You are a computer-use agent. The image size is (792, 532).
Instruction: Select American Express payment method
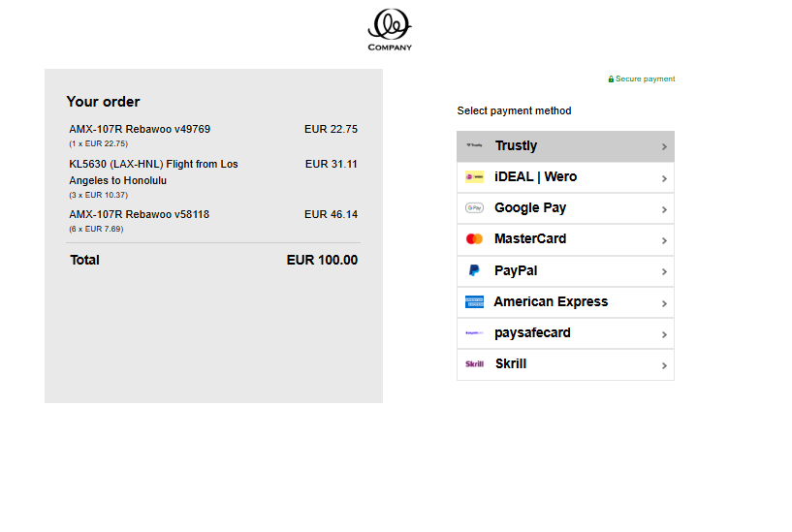click(565, 302)
